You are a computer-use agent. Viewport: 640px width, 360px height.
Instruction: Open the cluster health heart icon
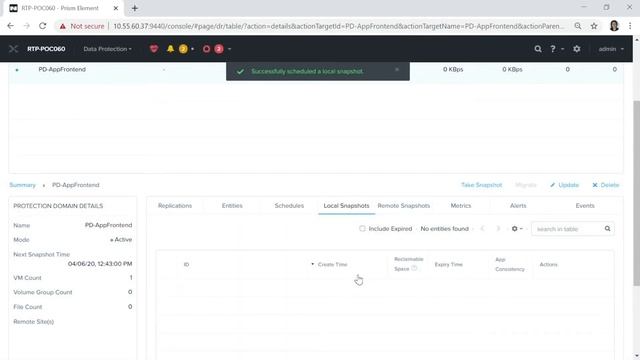(x=154, y=49)
